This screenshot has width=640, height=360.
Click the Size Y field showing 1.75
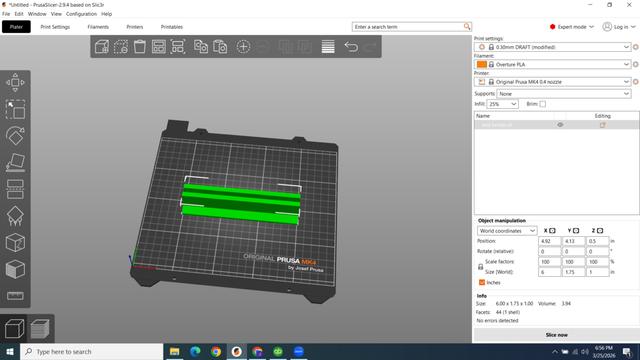(x=573, y=272)
